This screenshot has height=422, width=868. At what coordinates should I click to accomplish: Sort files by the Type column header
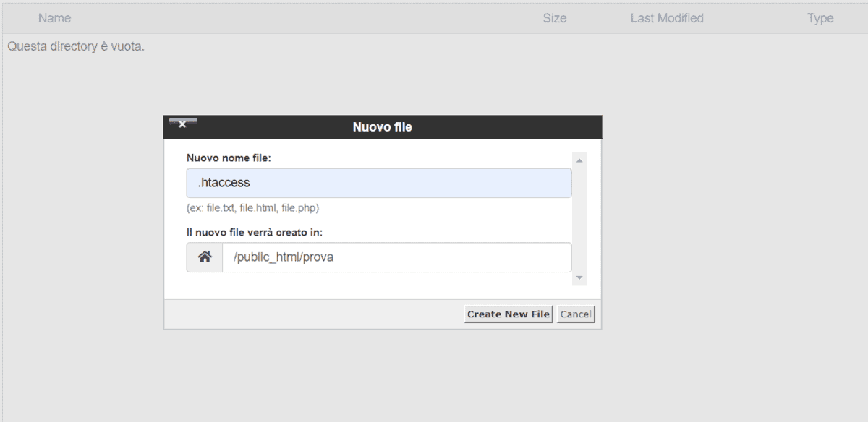click(x=820, y=18)
